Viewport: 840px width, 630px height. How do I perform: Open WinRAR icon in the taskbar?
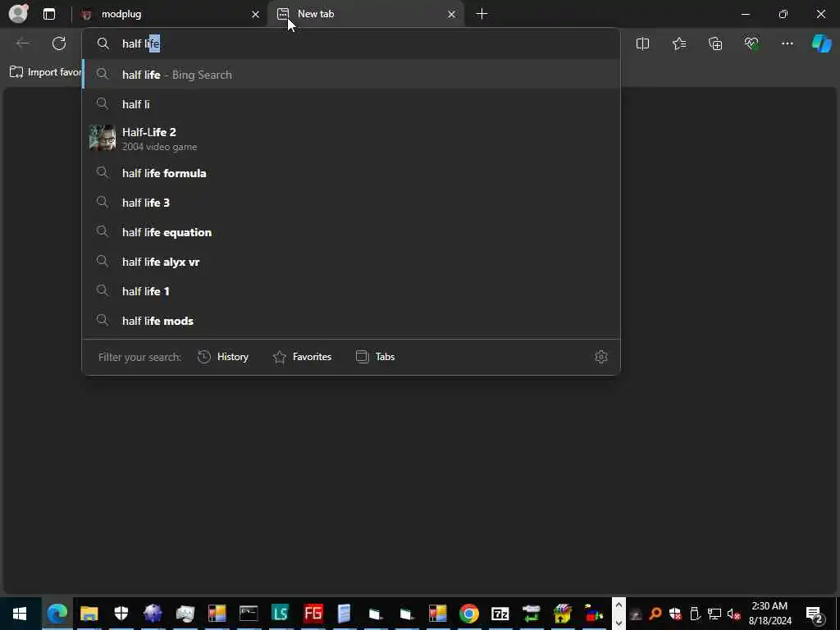[563, 614]
